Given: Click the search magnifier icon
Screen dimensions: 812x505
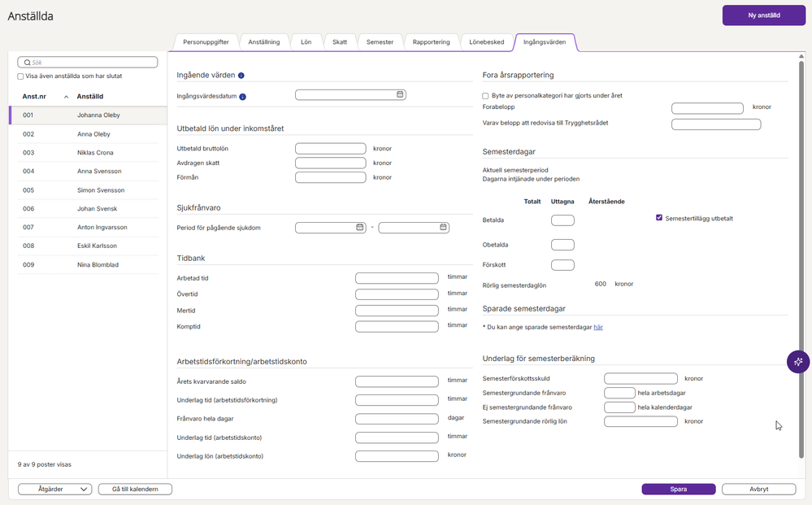Looking at the screenshot, I should pos(27,63).
